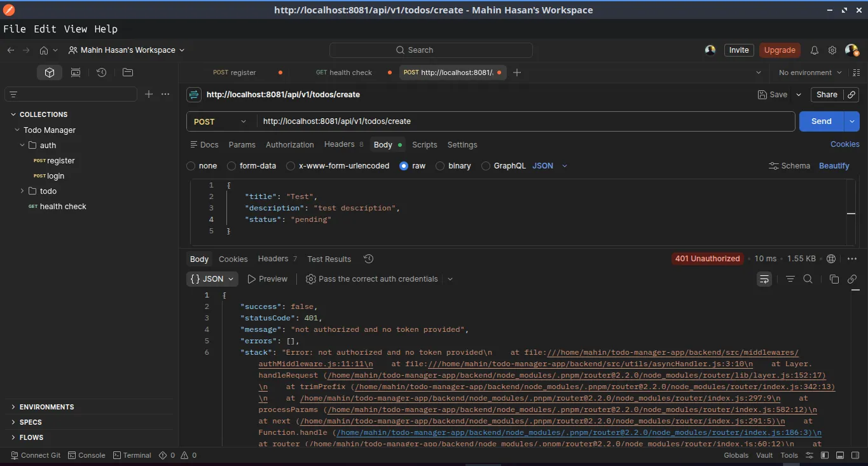This screenshot has height=466, width=868.
Task: Toggle word wrap in the response viewer
Action: 764,279
